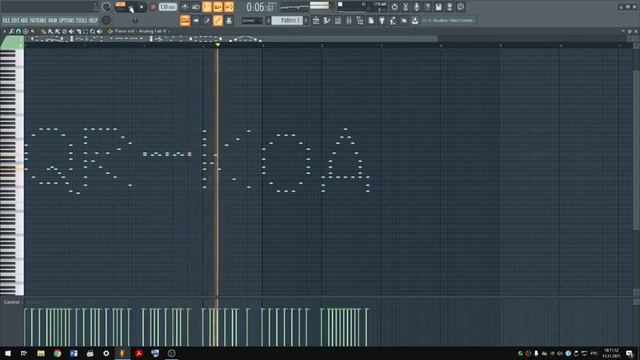Screen dimensions: 640x360
Task: Open piano roll wrench Tools menu
Action: (11, 31)
